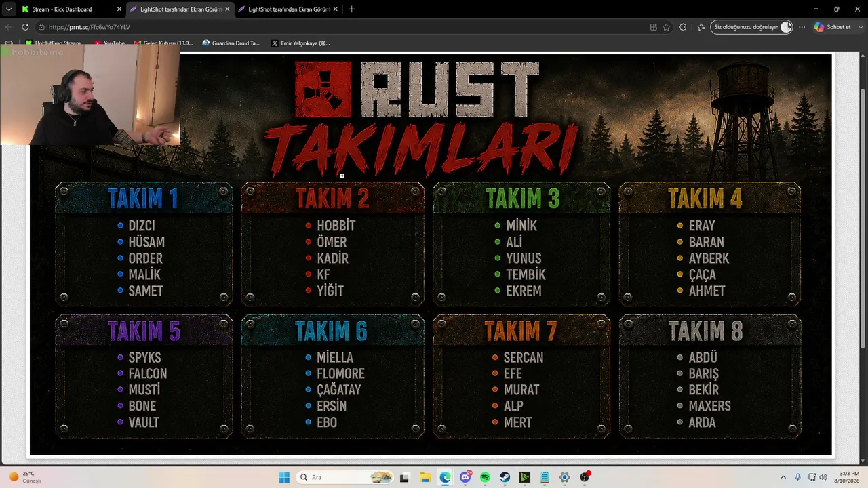
Task: Add this page to favorites star
Action: pos(667,27)
